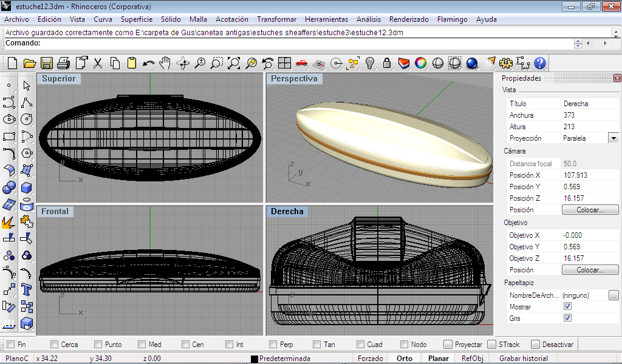The image size is (622, 364).
Task: Click the color wheel icon in toolbar
Action: click(420, 63)
